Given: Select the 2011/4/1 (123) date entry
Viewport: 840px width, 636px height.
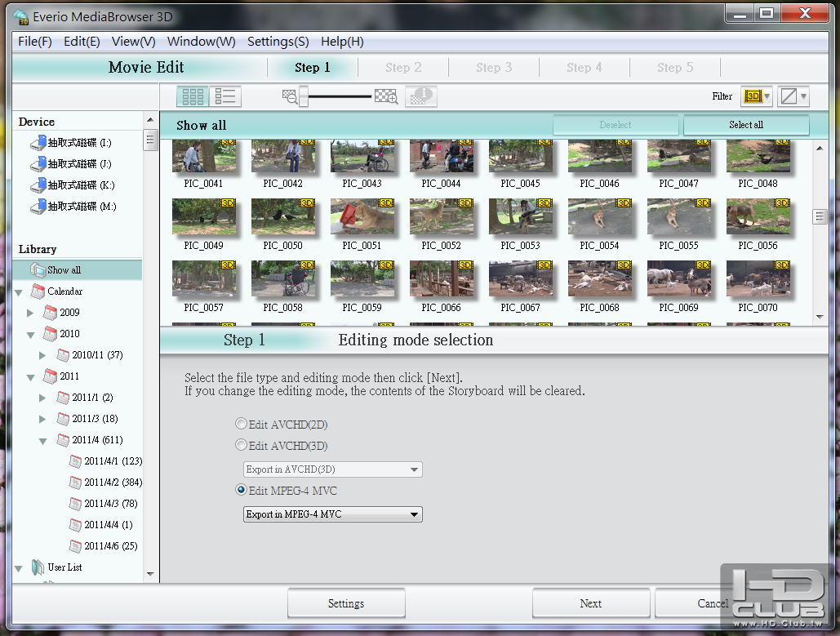Looking at the screenshot, I should [106, 460].
